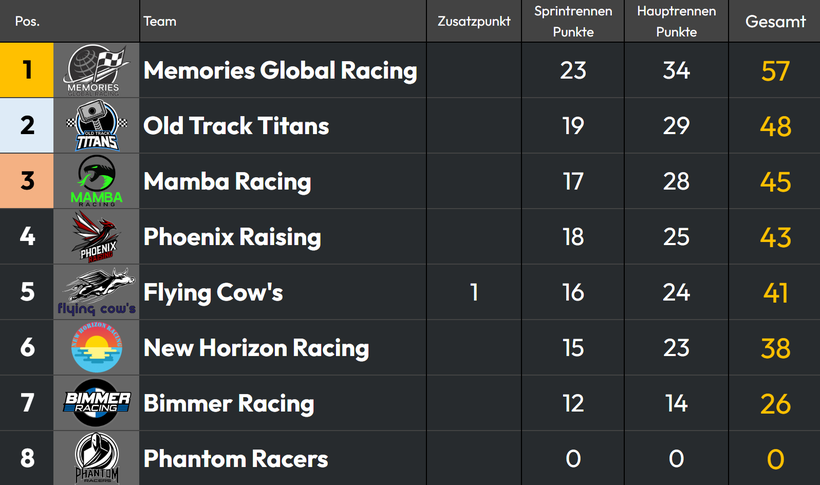The width and height of the screenshot is (820, 485).
Task: Click the Phoenix Raising bird logo
Action: 96,236
